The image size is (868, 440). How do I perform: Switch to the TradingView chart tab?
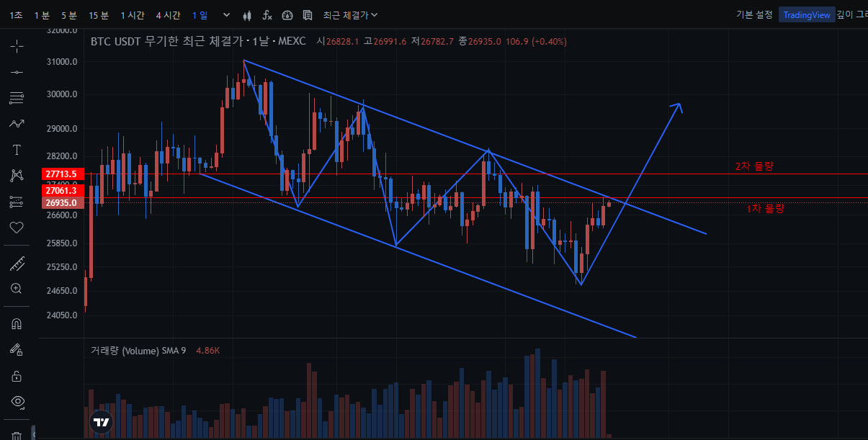pos(807,15)
